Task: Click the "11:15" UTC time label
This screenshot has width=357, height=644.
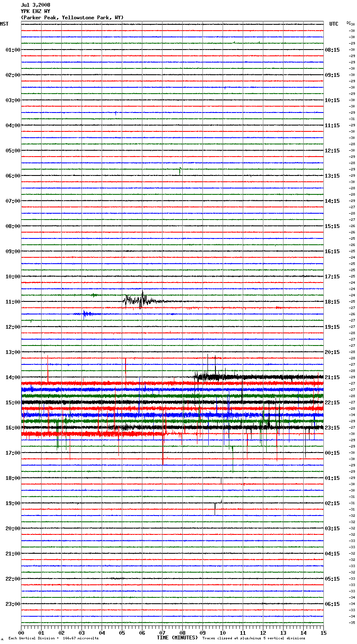Action: point(332,126)
